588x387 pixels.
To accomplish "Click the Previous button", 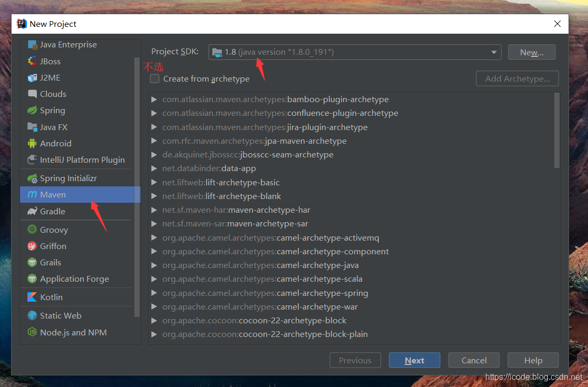I will coord(355,360).
